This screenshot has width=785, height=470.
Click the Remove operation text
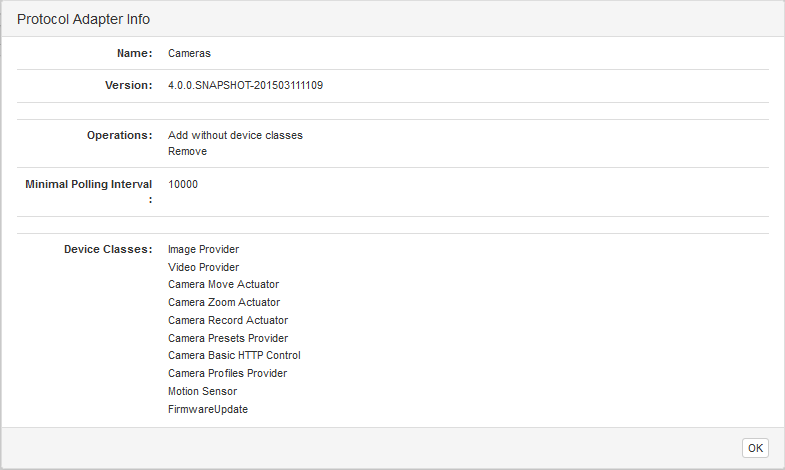[x=187, y=152]
